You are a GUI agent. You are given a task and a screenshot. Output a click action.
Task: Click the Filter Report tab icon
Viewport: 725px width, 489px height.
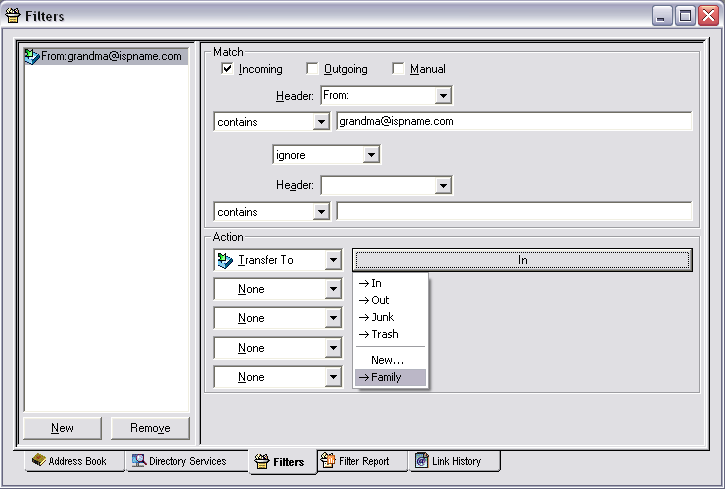click(327, 461)
